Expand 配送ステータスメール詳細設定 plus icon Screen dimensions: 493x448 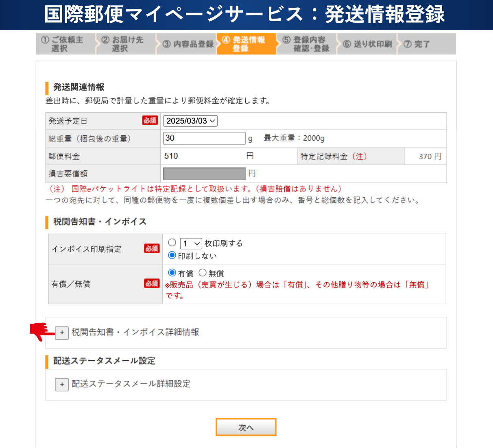pos(62,384)
